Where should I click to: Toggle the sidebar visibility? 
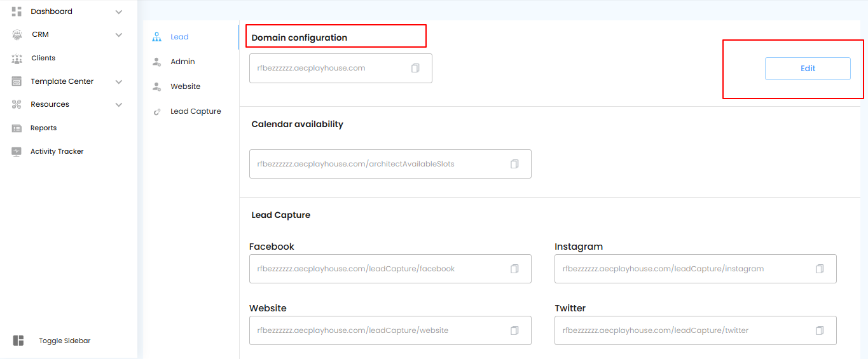(18, 341)
